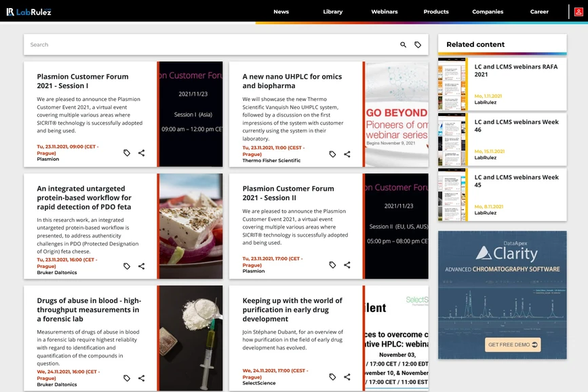Click the LabRulez logo
Viewport: 588px width, 392px height.
(28, 12)
